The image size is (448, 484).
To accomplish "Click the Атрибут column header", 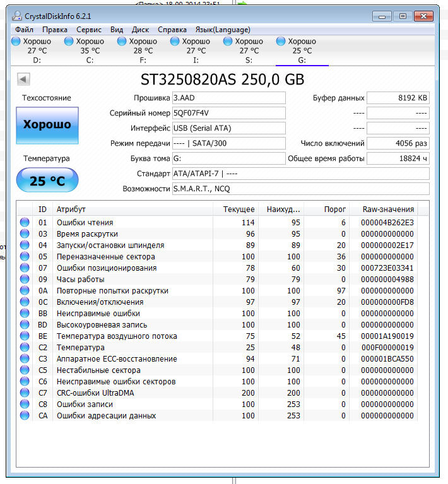I will (x=133, y=210).
